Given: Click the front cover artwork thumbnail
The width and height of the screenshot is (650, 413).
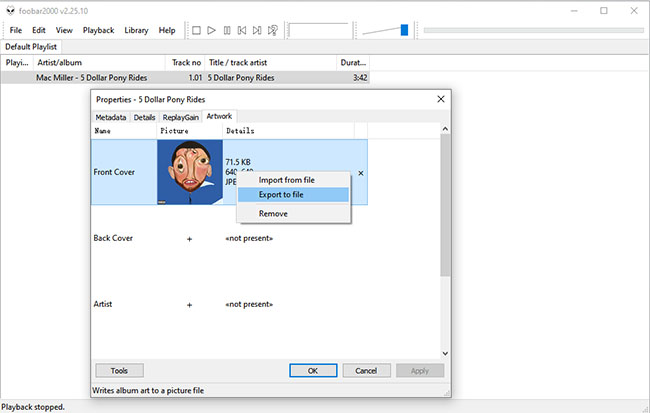Looking at the screenshot, I should [190, 172].
